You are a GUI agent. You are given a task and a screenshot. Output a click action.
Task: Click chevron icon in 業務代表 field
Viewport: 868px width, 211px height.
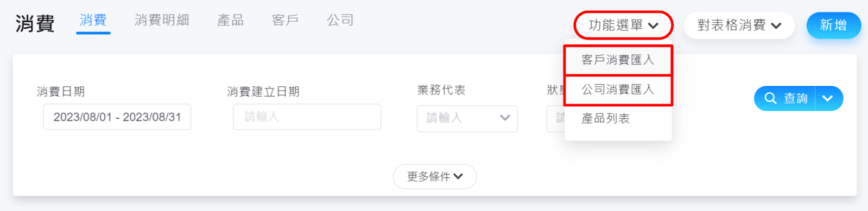pos(505,118)
